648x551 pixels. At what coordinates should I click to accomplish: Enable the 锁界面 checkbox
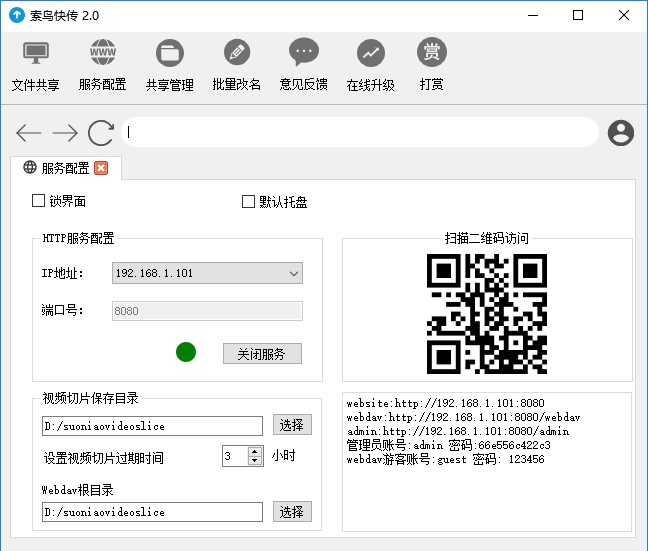click(x=39, y=201)
